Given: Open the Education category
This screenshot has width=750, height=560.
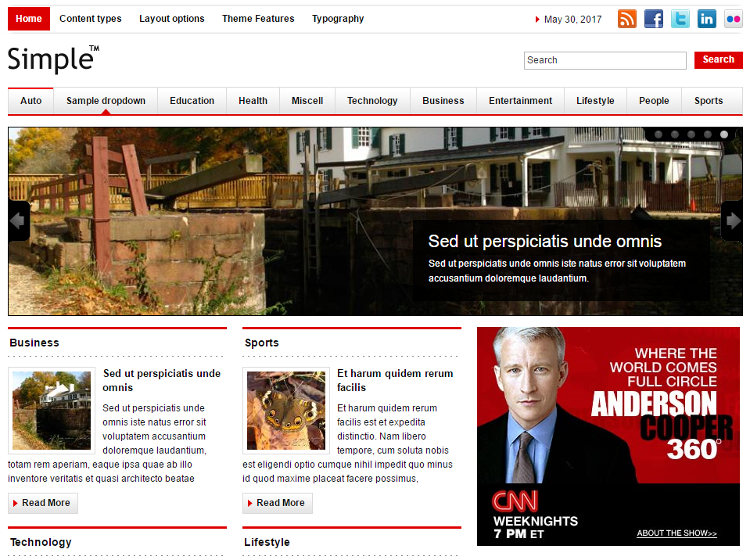Looking at the screenshot, I should point(192,101).
